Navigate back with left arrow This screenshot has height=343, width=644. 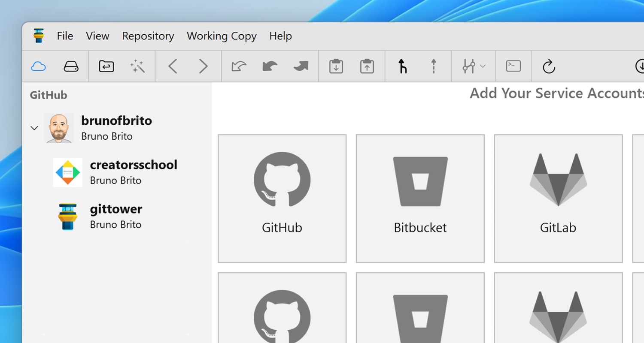coord(173,66)
